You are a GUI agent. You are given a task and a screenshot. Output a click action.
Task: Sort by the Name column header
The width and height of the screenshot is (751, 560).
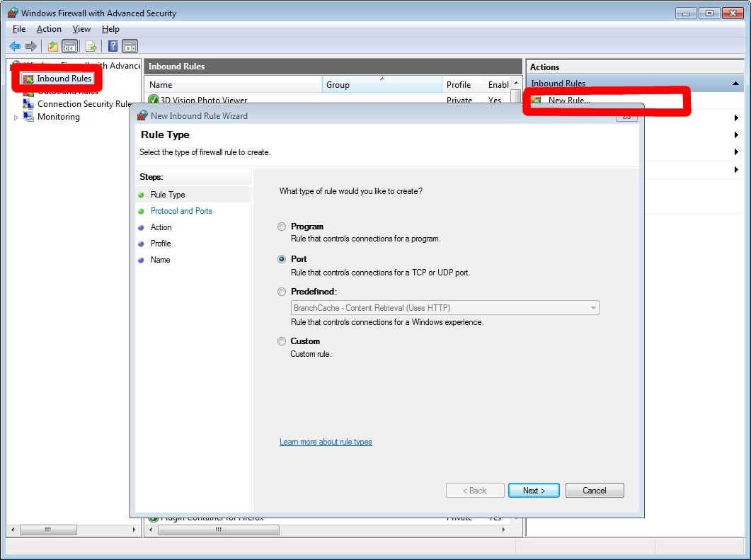[x=234, y=85]
